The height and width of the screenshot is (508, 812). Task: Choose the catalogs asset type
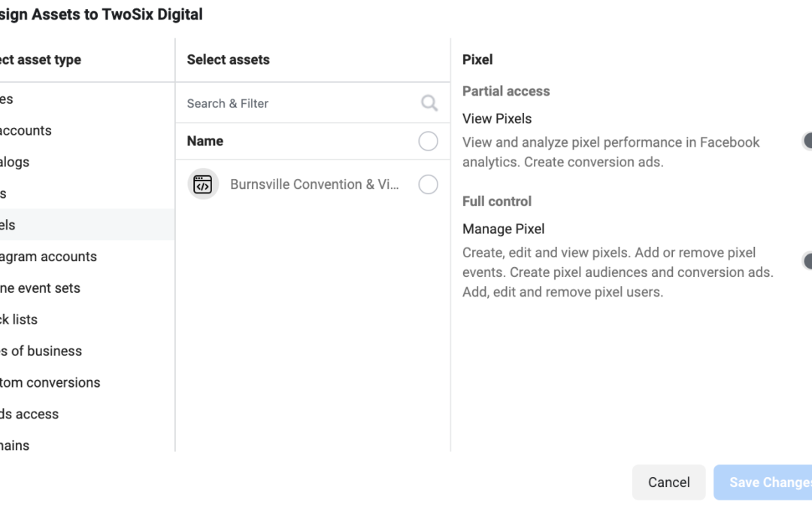[87, 162]
